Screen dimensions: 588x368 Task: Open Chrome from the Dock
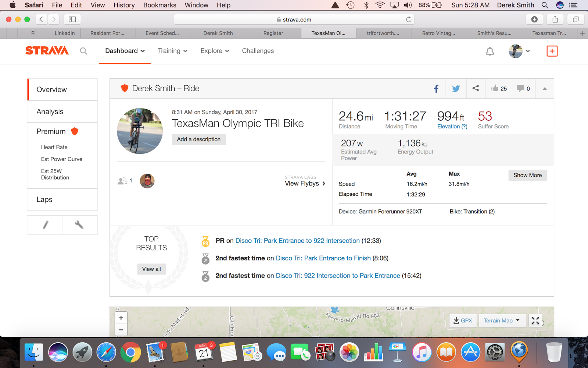click(130, 353)
